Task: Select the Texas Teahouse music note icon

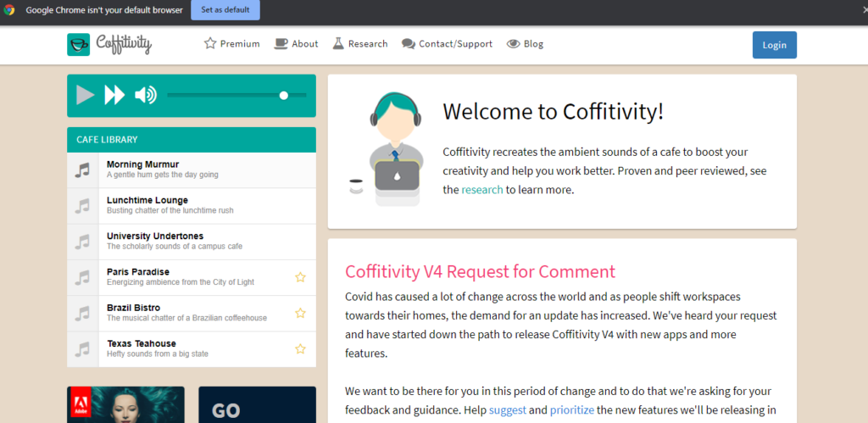Action: coord(82,349)
